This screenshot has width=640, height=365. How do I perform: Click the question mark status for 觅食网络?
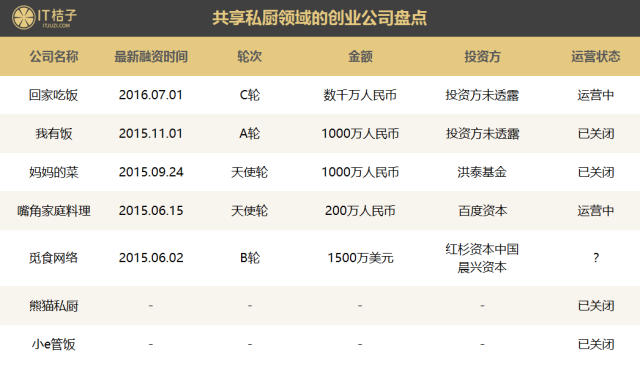tap(596, 258)
